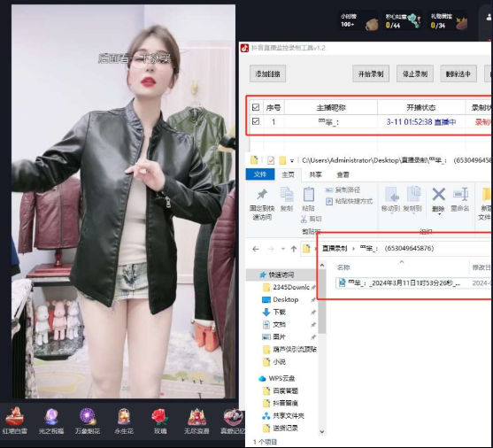493x448 pixels.
Task: Open the recent locations dropdown arrow
Action: [x=283, y=249]
